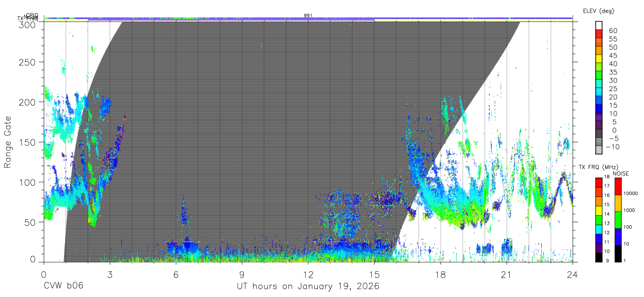Viewport: 644px width, 297px height.
Task: Click the white swatch above 60 degrees elevation
Action: 599,26
